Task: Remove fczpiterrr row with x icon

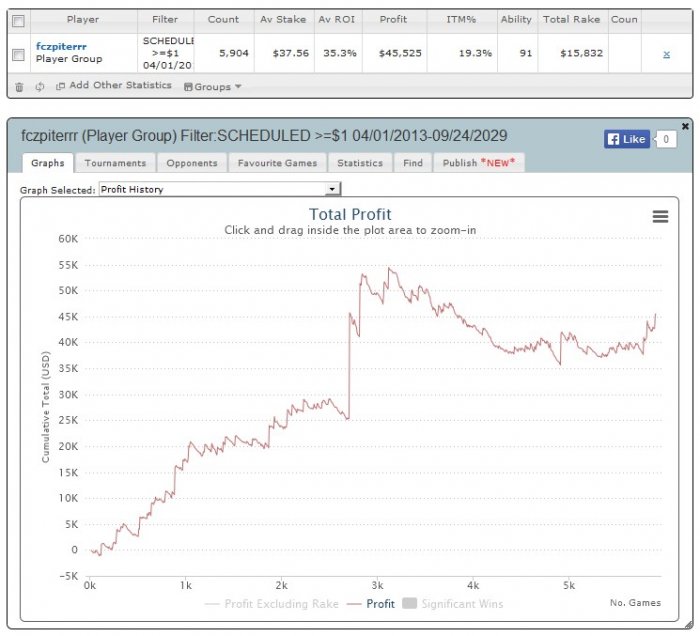Action: pos(667,54)
